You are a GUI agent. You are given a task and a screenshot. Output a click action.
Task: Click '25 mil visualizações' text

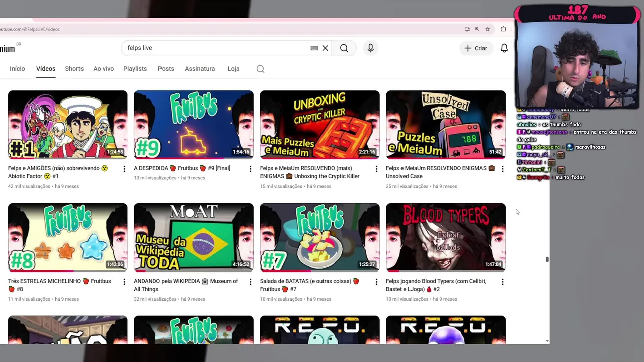pos(407,186)
